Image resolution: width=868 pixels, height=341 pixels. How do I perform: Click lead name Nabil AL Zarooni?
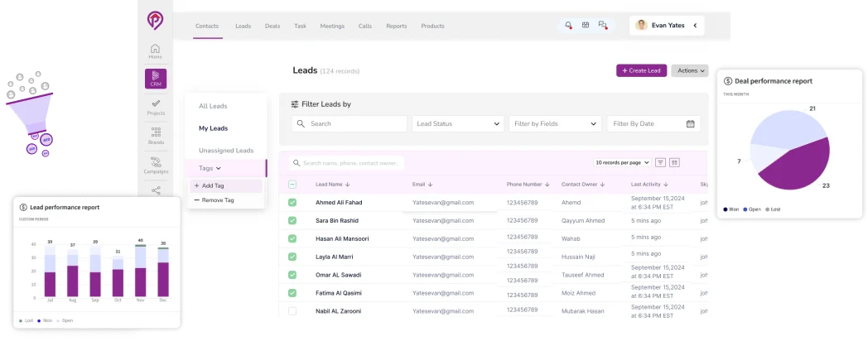click(338, 311)
